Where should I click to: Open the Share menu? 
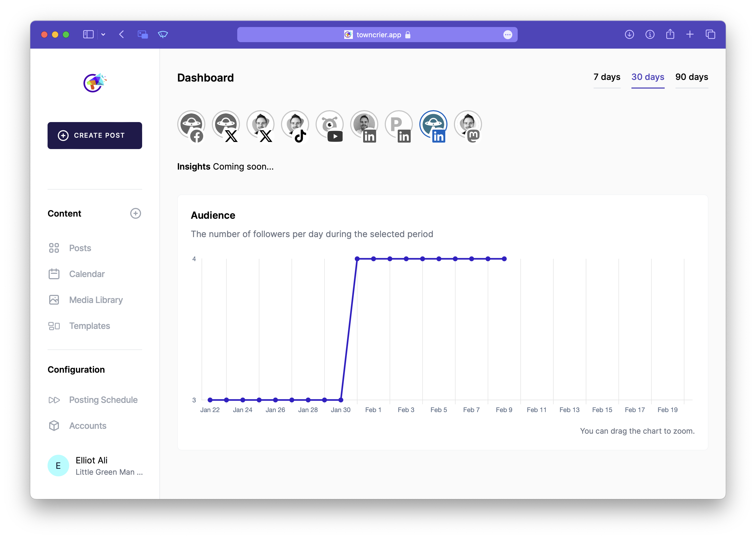pos(670,34)
